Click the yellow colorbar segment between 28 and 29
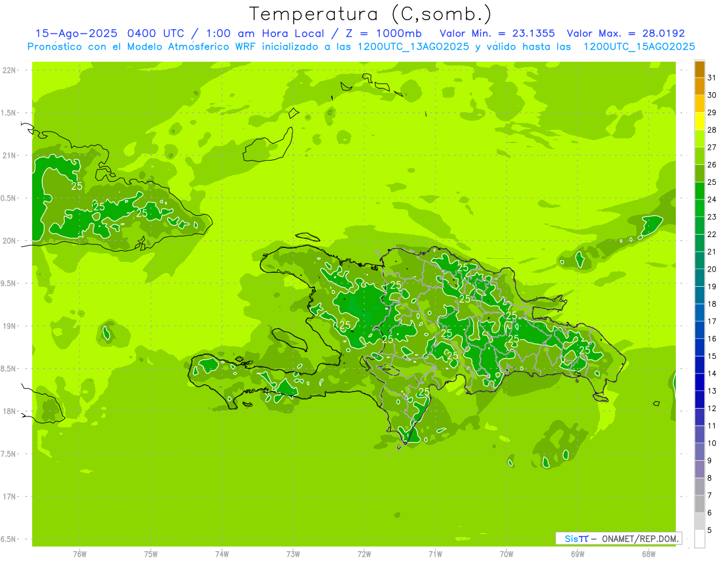The image size is (728, 562). [x=699, y=121]
